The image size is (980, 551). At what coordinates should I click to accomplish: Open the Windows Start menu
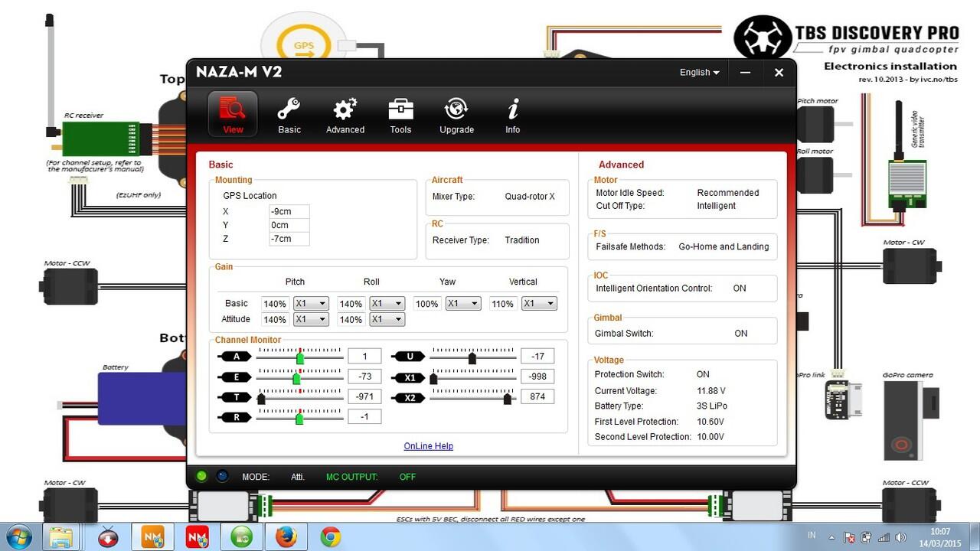click(x=17, y=536)
